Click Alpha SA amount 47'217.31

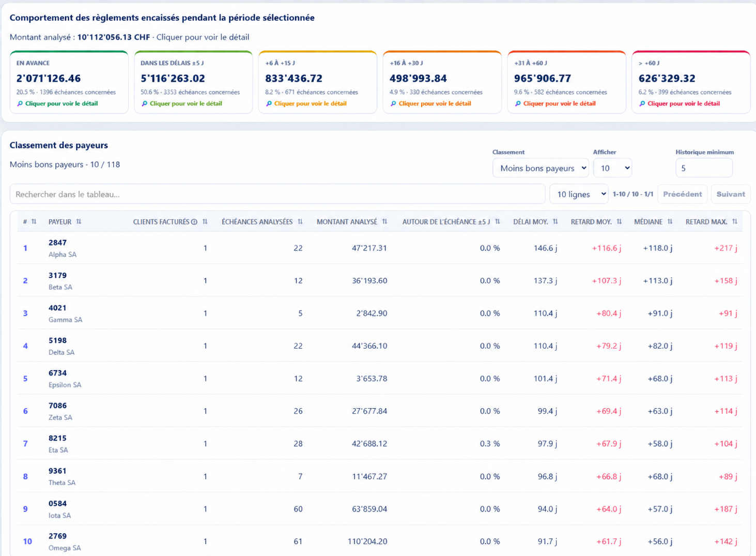coord(369,248)
